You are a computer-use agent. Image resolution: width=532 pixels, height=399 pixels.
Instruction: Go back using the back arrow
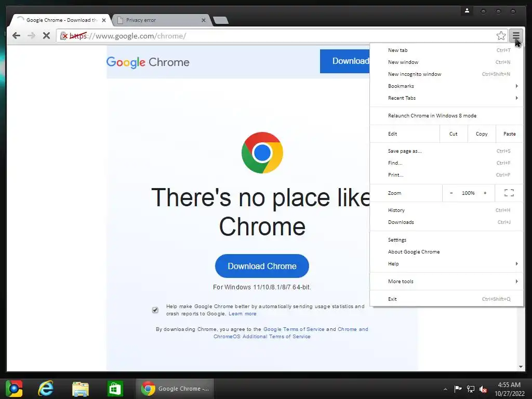(x=16, y=36)
